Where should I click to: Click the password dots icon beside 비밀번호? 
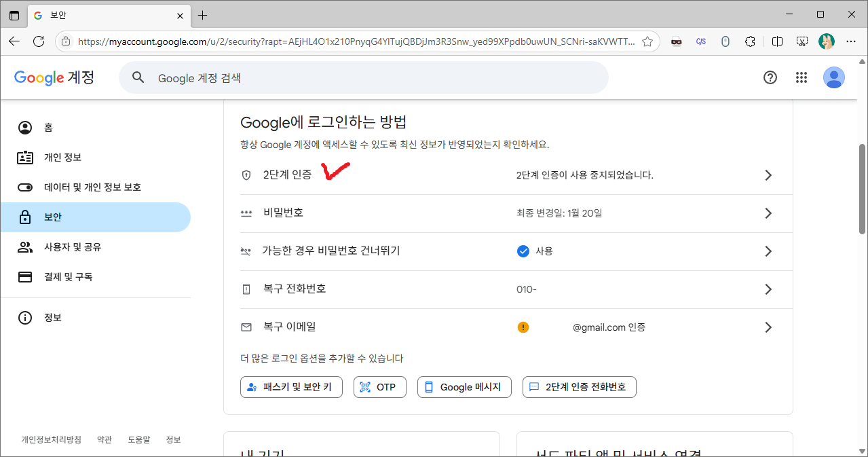[246, 213]
